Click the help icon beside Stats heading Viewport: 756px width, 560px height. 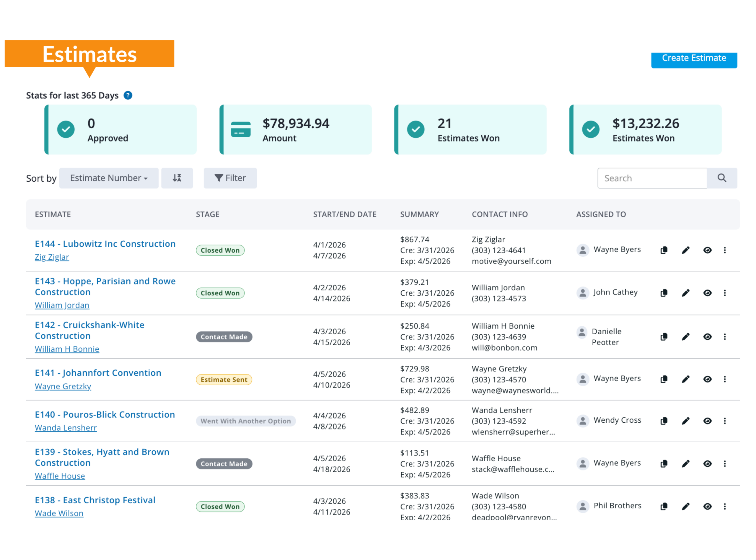[128, 96]
